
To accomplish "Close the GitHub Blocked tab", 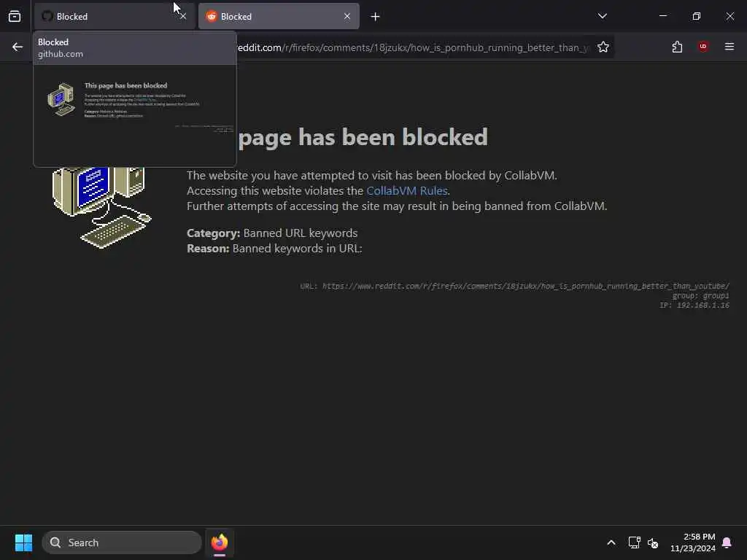I will 183,16.
